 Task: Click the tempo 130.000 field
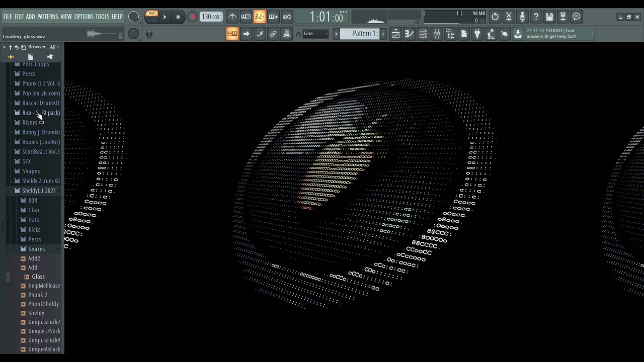click(211, 17)
